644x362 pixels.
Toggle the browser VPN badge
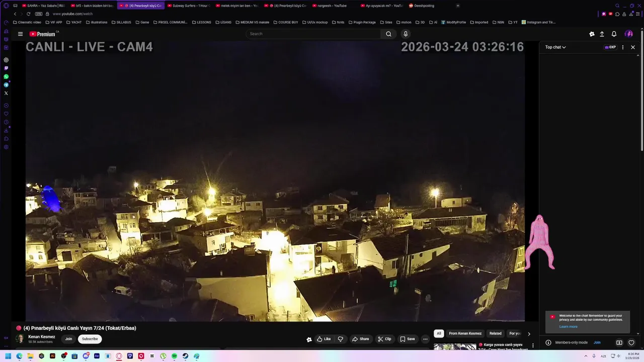[39, 14]
